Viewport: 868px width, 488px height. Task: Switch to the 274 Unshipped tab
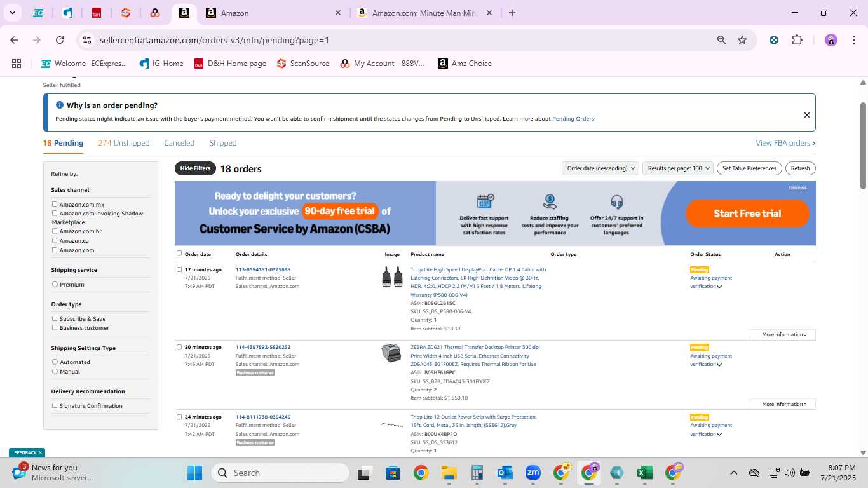[124, 143]
